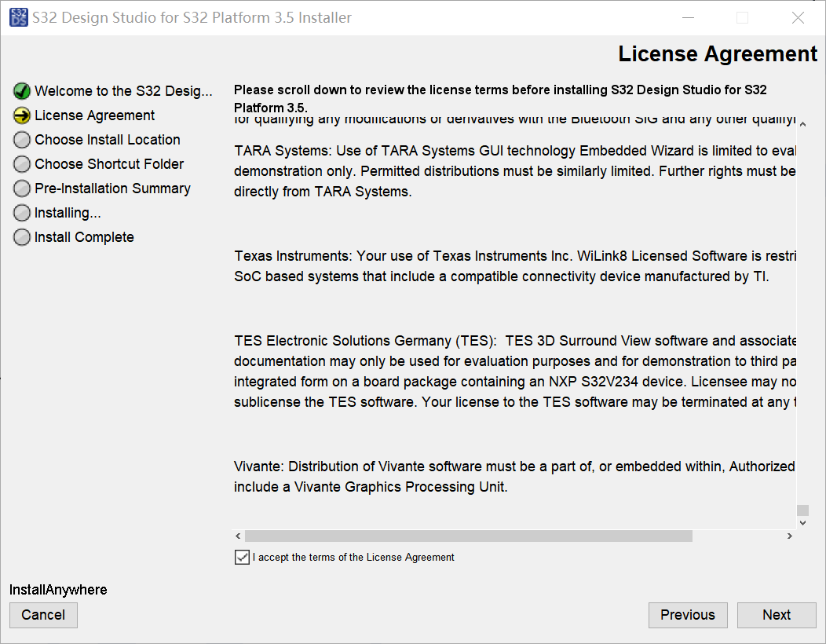This screenshot has height=644, width=826.
Task: Click the horizontal scrollbar thumb under license text
Action: point(468,536)
